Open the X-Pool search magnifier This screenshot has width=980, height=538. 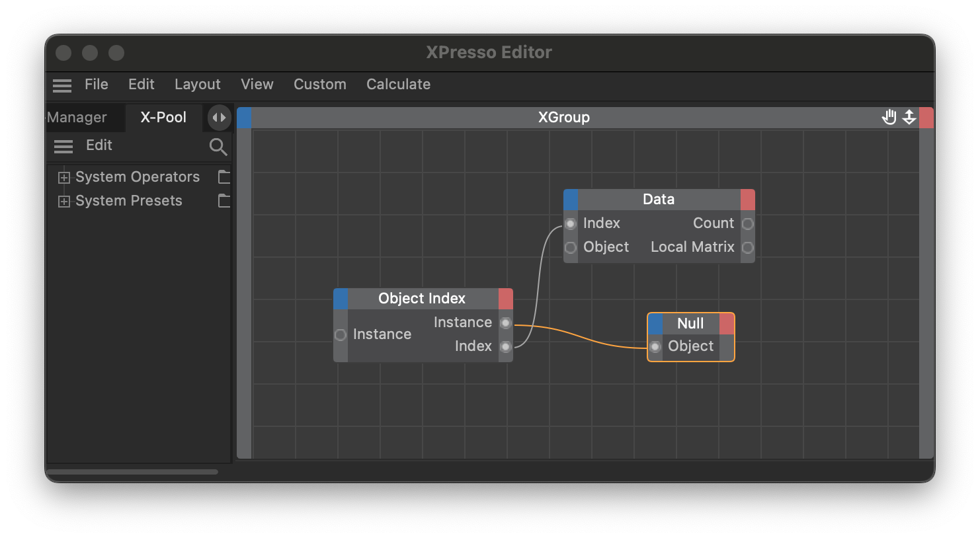(x=218, y=146)
